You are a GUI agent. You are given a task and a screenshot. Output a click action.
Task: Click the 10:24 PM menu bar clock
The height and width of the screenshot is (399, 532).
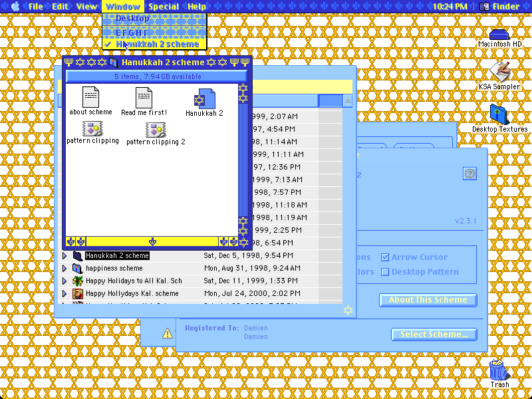(450, 7)
